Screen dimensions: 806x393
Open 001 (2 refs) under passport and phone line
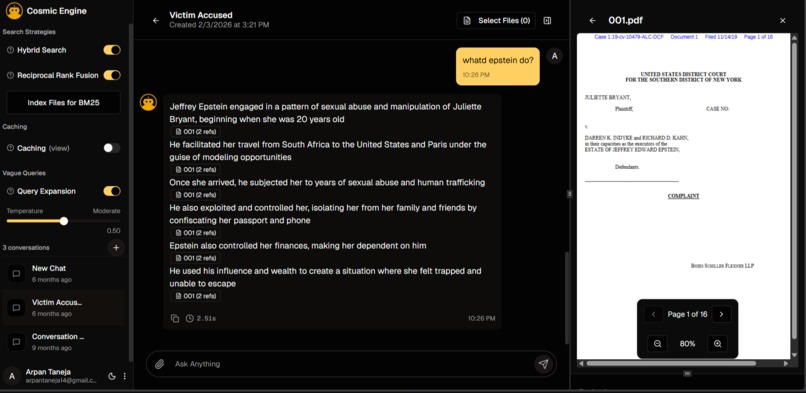click(195, 233)
